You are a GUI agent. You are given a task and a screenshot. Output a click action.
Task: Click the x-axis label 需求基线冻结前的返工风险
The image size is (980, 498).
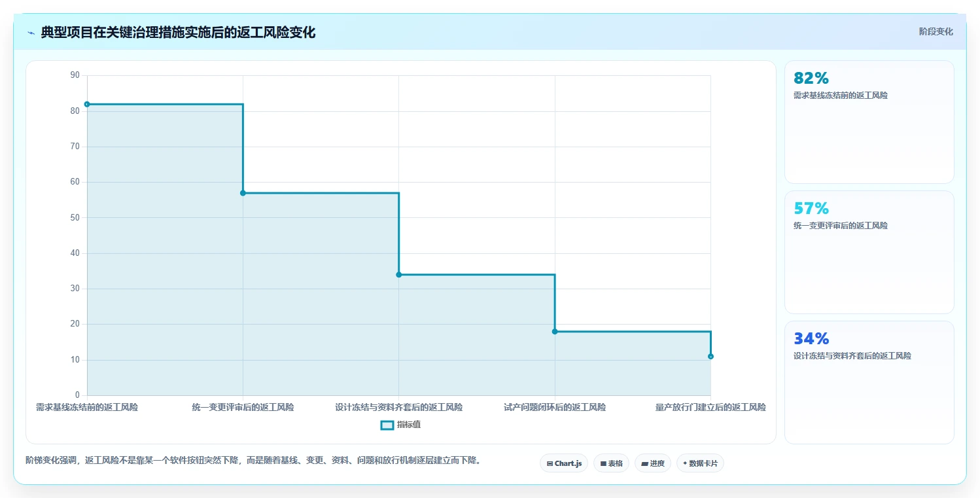coord(87,407)
